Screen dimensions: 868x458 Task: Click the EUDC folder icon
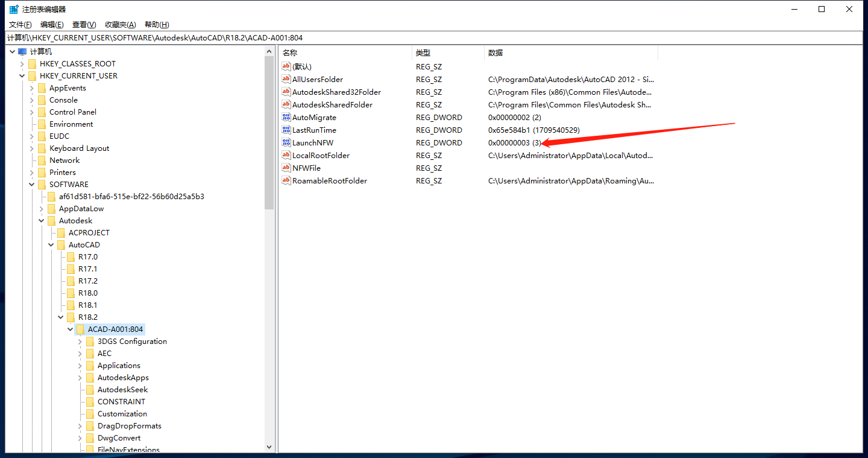click(42, 136)
